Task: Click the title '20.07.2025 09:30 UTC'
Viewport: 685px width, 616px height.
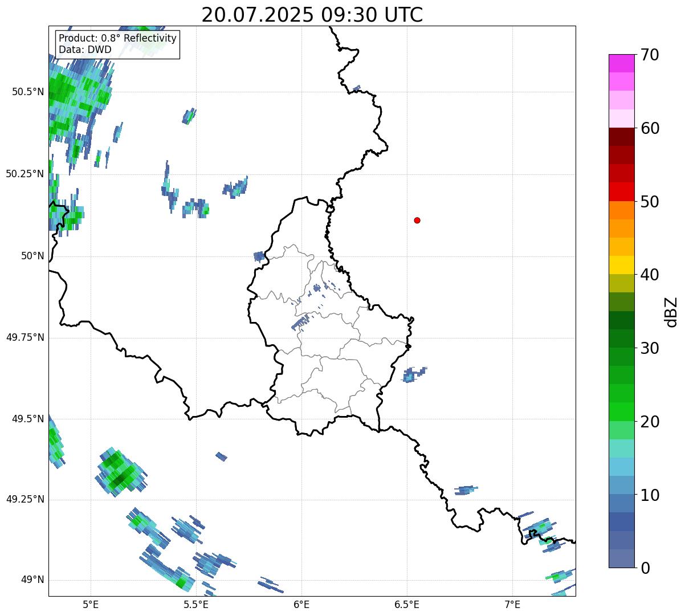Action: tap(312, 15)
